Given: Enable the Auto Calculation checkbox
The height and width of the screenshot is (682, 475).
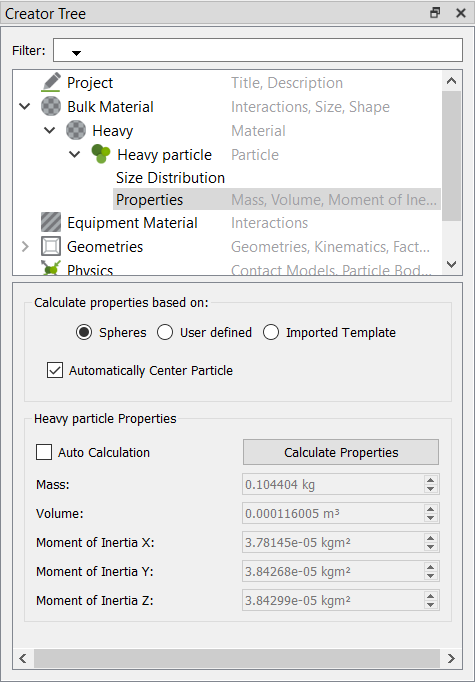Looking at the screenshot, I should 44,452.
